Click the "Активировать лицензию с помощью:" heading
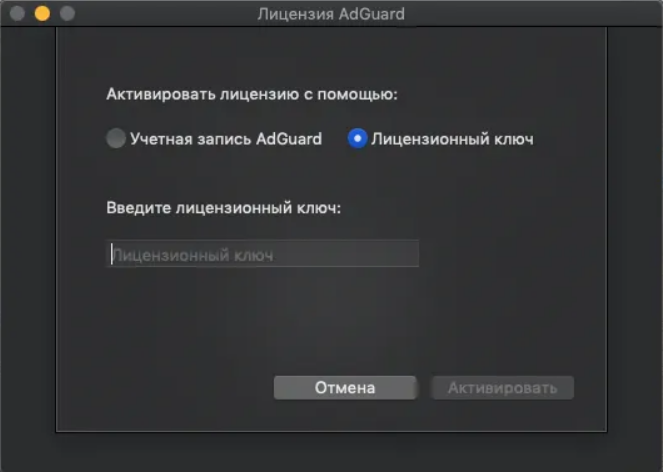The width and height of the screenshot is (663, 472). click(252, 94)
